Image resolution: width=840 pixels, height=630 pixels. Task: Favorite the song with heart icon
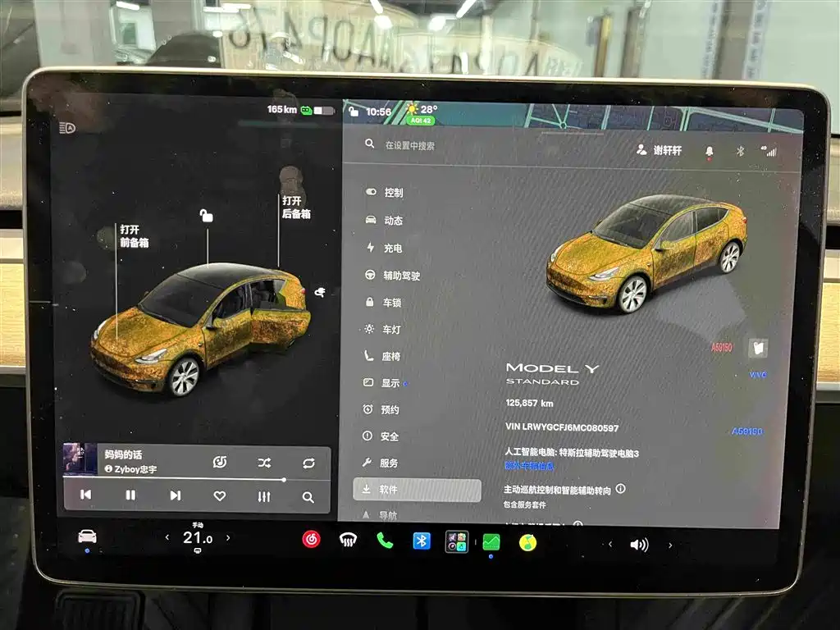pyautogui.click(x=220, y=496)
